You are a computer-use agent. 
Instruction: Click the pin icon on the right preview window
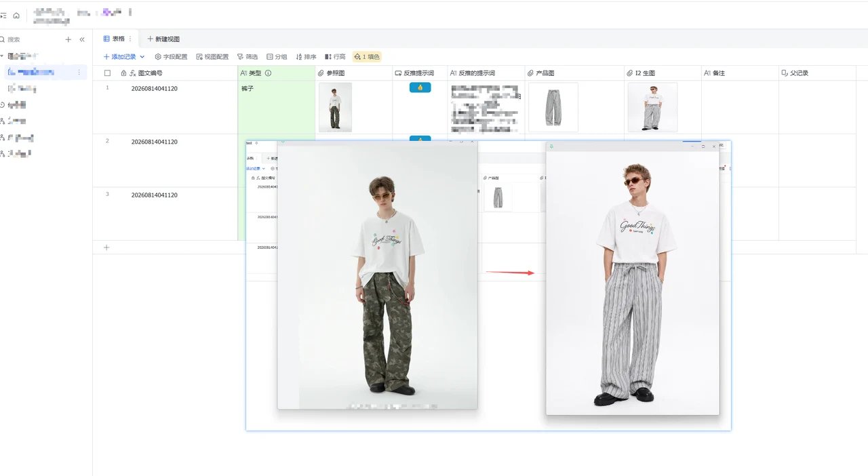tap(551, 146)
